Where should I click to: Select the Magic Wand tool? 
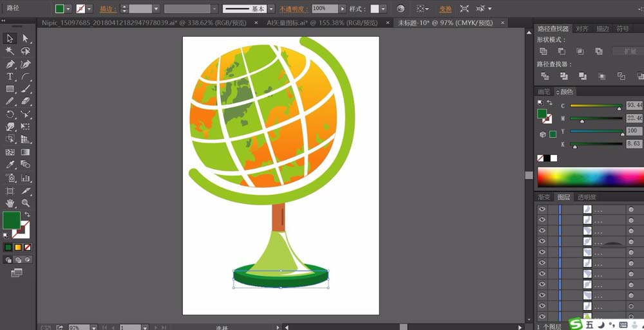[10, 51]
